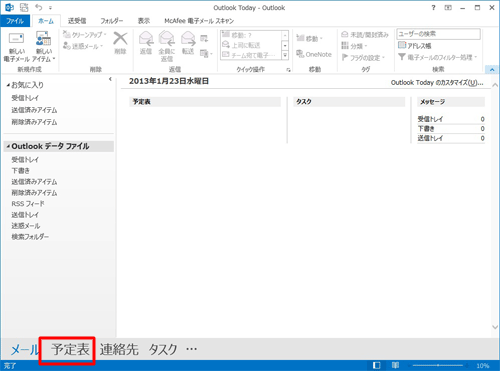Click the navigation bar more options dots
The height and width of the screenshot is (371, 500).
pyautogui.click(x=192, y=349)
